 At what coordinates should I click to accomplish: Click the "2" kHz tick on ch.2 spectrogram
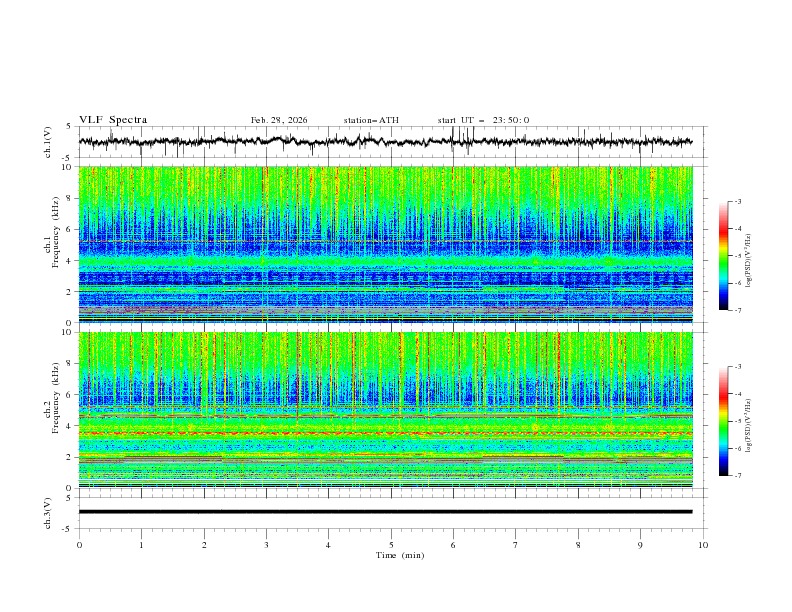(70, 457)
